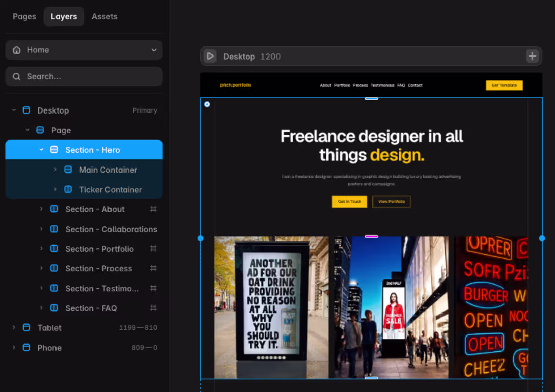Open the Home page dropdown

coord(84,50)
